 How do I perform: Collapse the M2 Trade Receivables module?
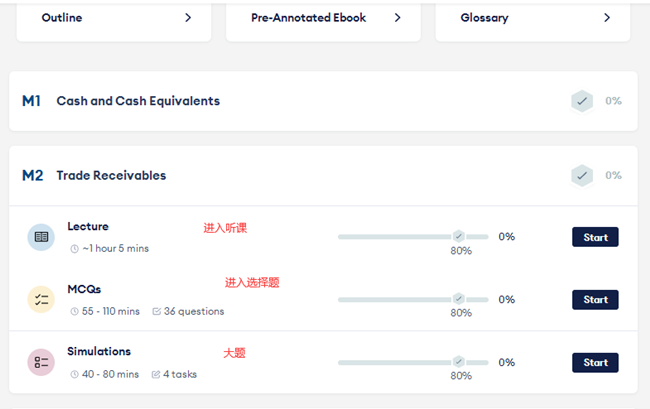(x=111, y=175)
